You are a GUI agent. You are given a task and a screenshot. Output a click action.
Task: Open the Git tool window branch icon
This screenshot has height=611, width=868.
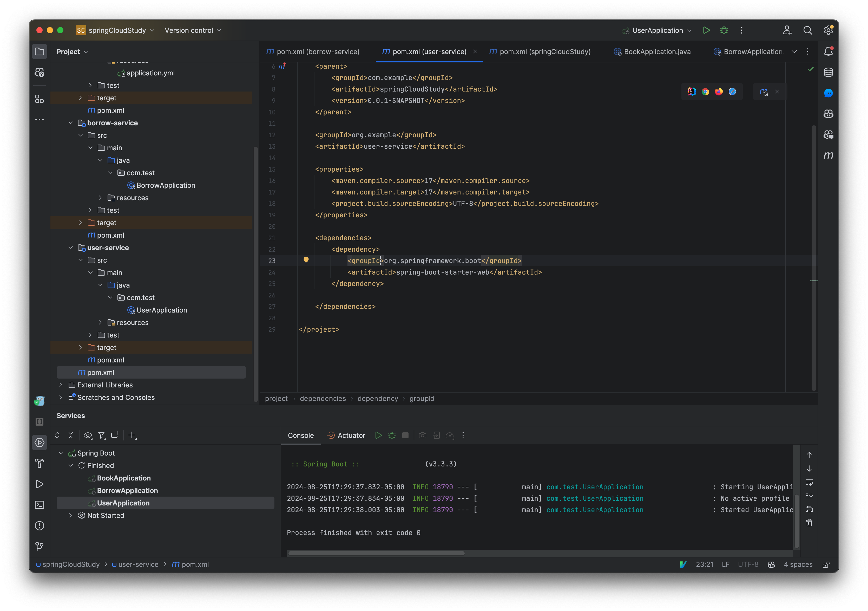(39, 546)
